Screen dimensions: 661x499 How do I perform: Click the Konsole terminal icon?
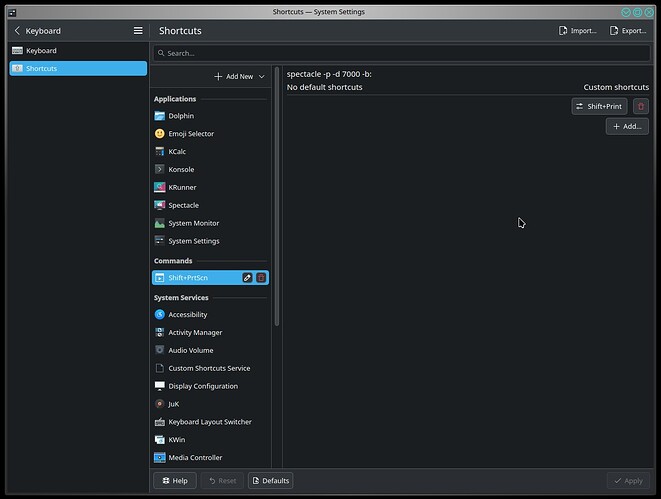coord(159,169)
